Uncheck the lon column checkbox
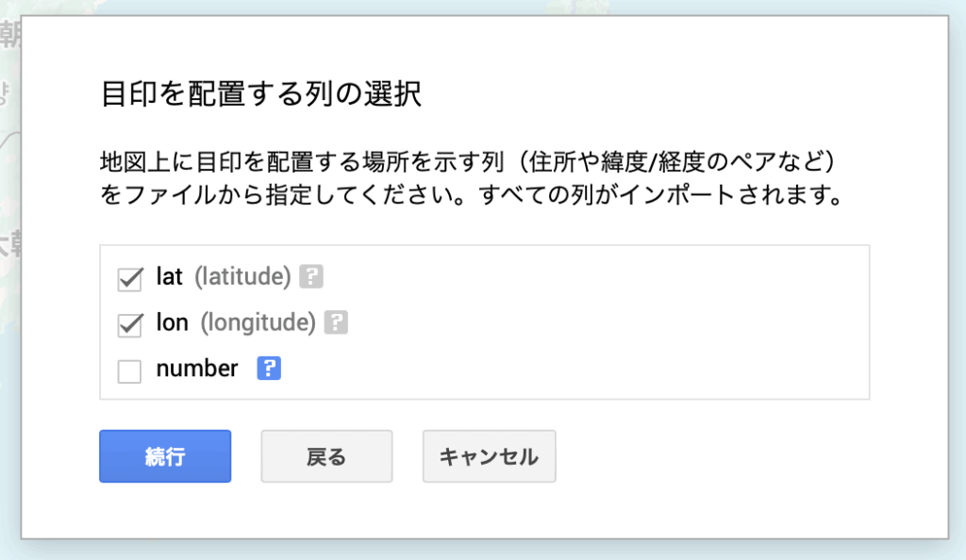 (129, 324)
